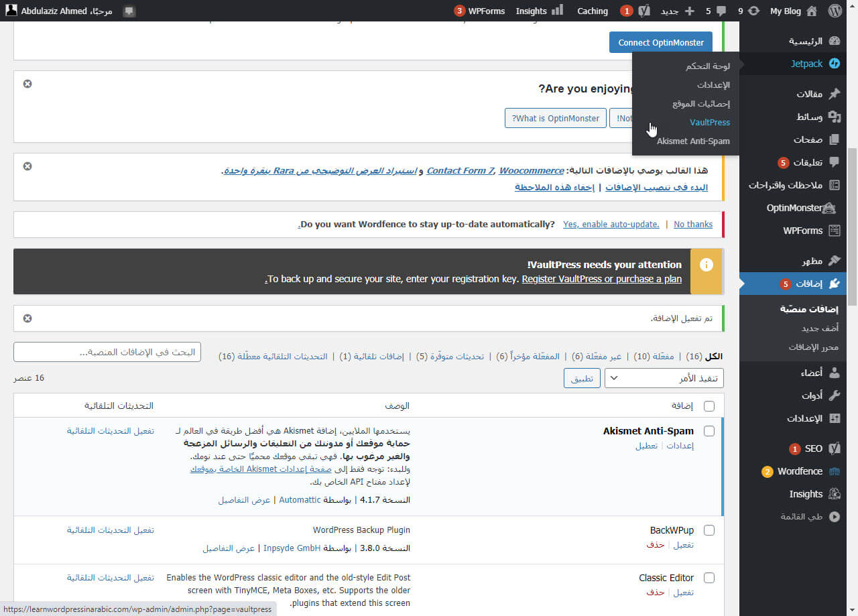Screen dimensions: 858x616
Task: Open the تنفيذ الأمر bulk actions dropdown
Action: pyautogui.click(x=664, y=378)
